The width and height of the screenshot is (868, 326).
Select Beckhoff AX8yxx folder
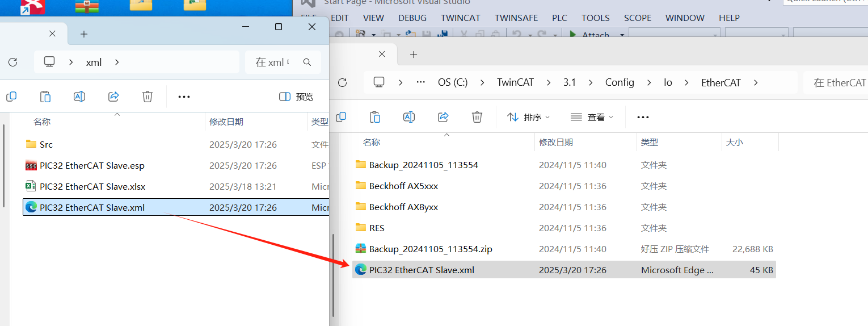(x=564, y=207)
